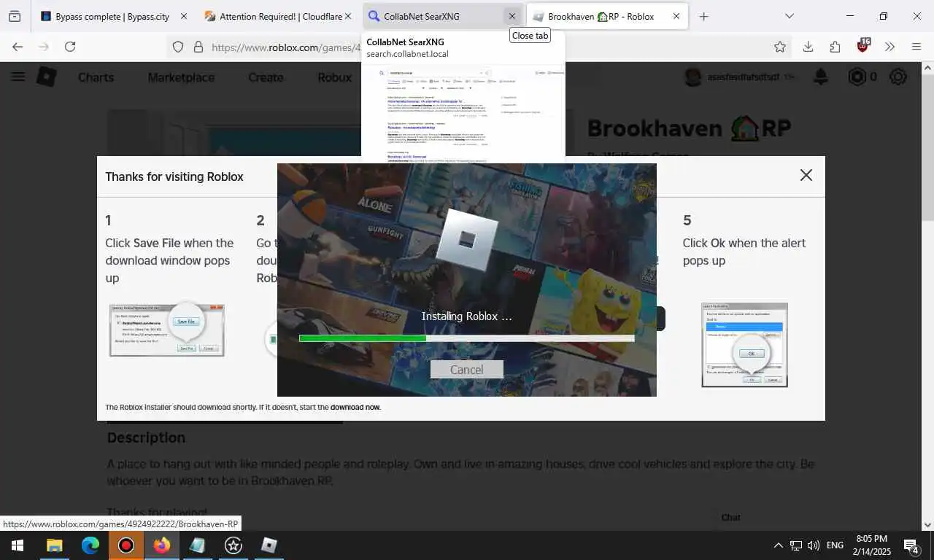Open the Roblox Marketplace

point(181,77)
